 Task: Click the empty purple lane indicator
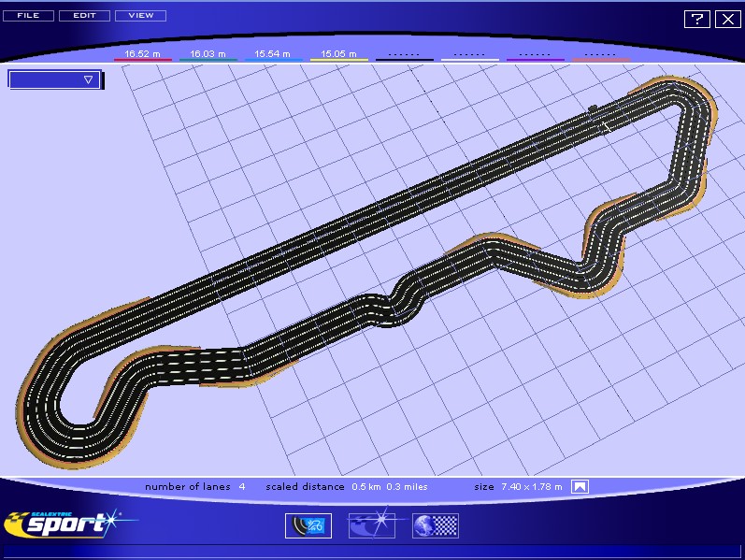535,55
